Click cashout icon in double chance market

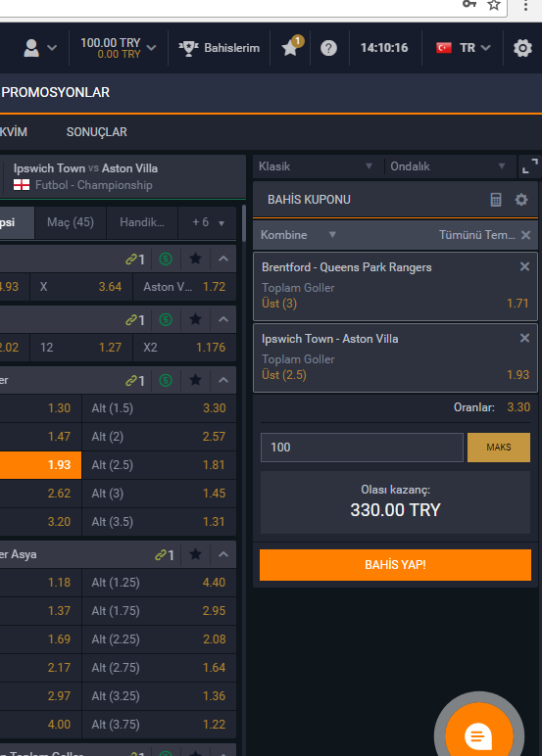pos(166,319)
